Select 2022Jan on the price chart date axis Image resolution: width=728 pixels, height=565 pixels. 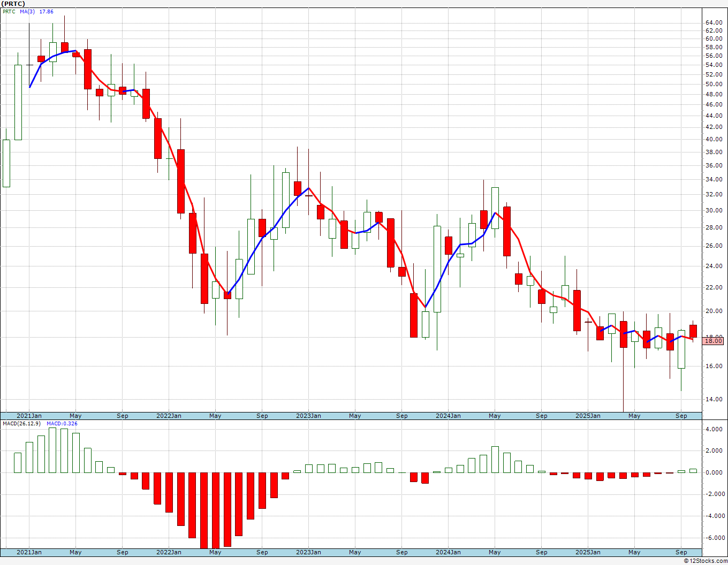(x=169, y=416)
